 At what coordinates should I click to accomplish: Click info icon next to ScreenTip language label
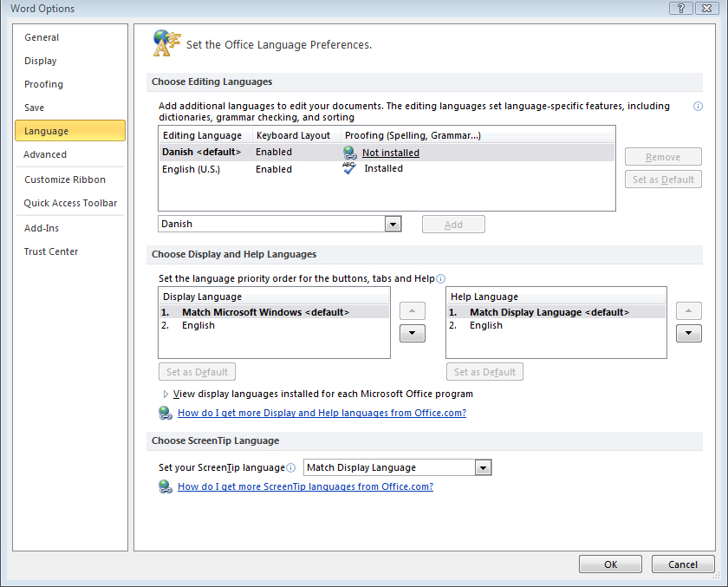(x=290, y=468)
